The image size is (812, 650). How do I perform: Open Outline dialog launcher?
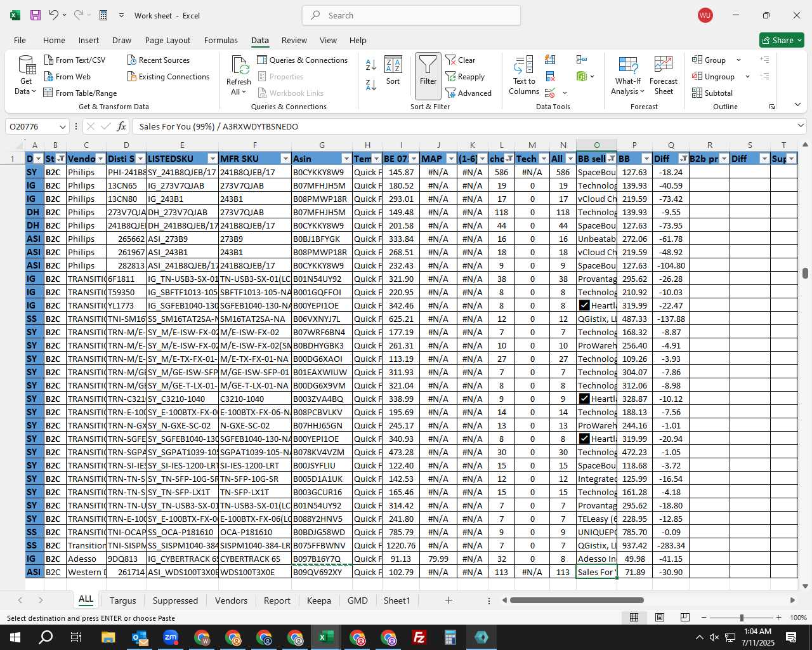pyautogui.click(x=772, y=107)
